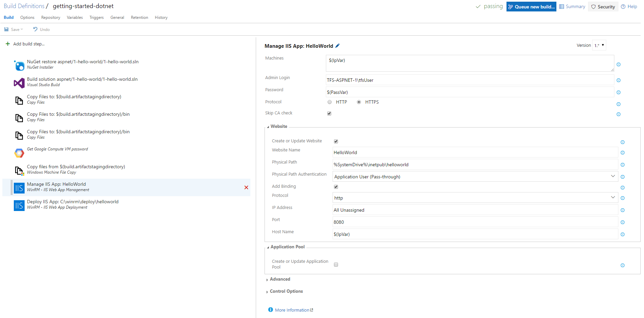Click the Port input field showing 8080
Screen dimensions: 644x318
coord(475,222)
